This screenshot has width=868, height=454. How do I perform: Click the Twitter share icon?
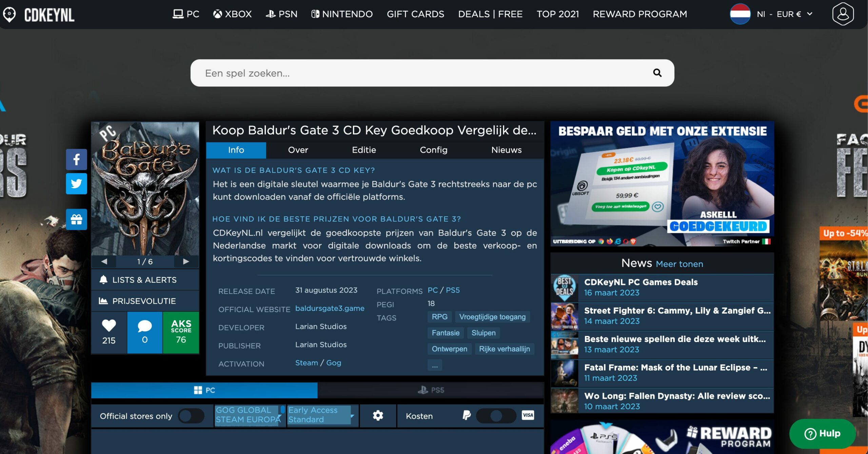[76, 184]
